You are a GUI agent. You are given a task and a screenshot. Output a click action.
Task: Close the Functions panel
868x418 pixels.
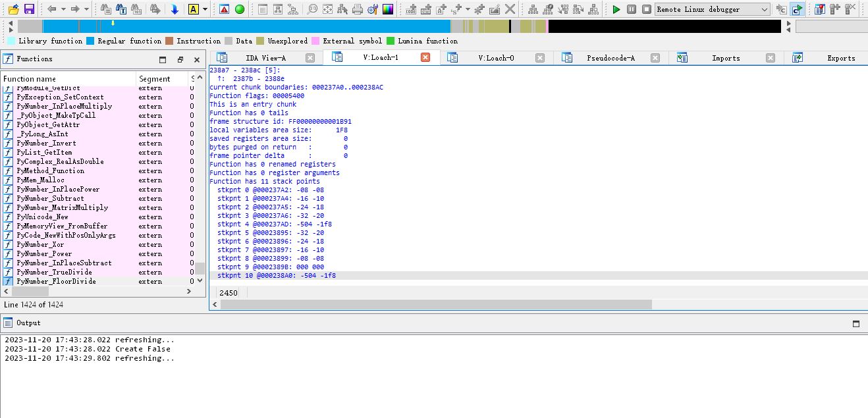pos(196,59)
